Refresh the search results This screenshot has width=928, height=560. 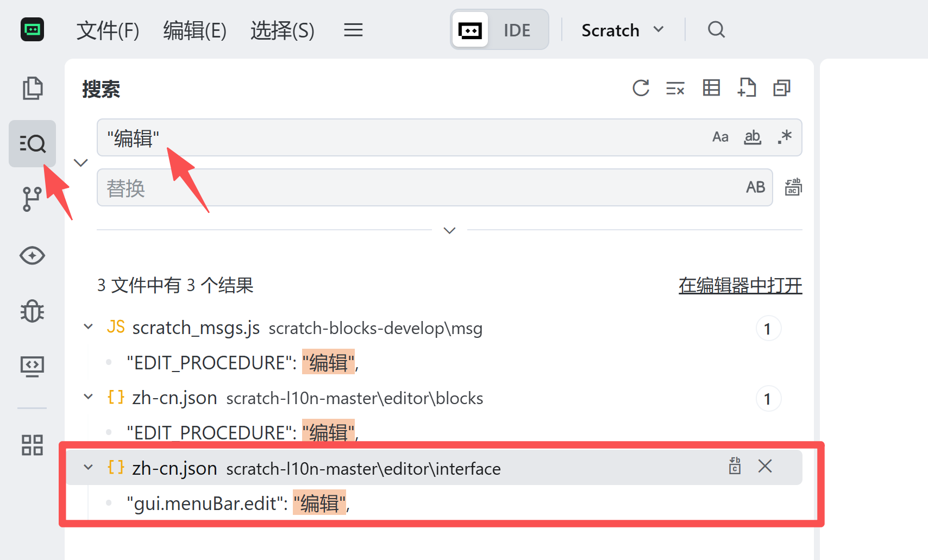click(641, 88)
